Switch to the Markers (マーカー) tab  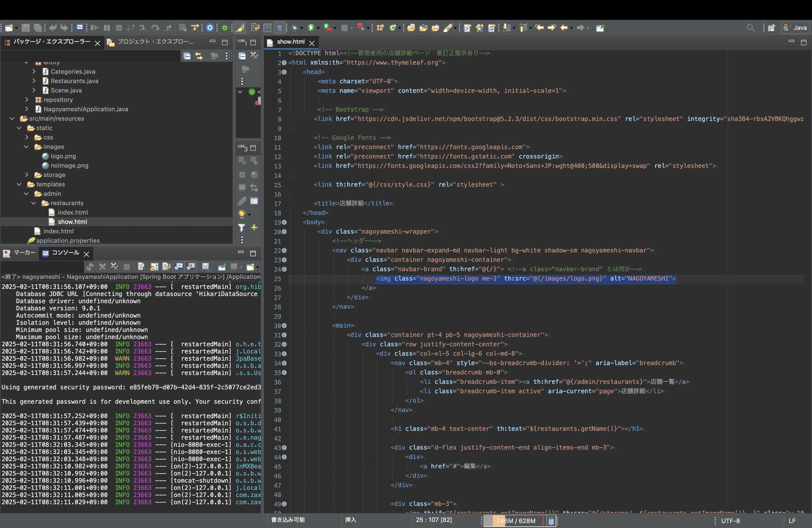(19, 253)
